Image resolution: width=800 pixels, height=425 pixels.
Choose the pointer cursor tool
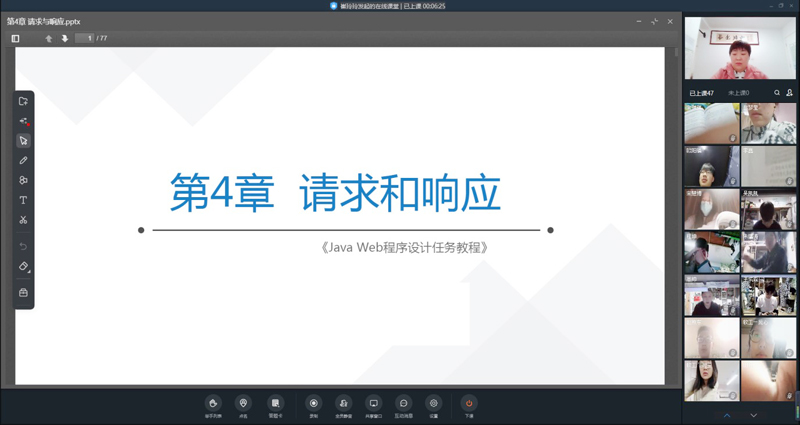(23, 141)
